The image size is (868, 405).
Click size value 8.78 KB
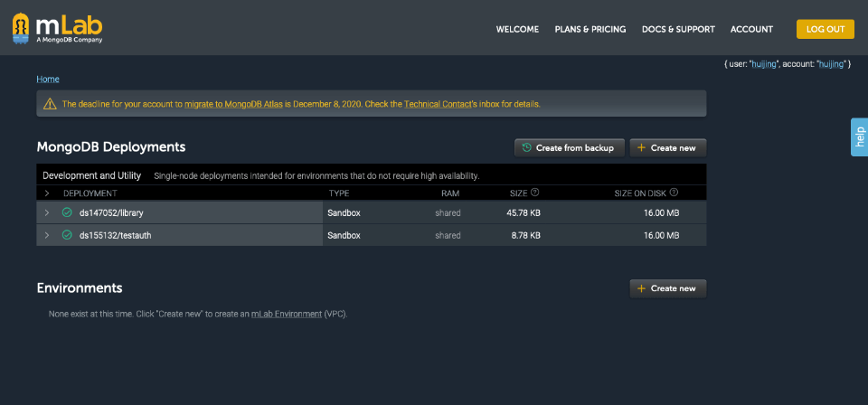tap(526, 235)
